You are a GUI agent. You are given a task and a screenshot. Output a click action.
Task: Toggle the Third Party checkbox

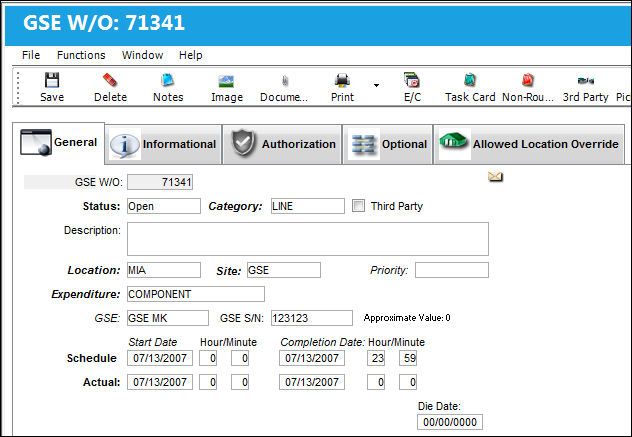click(358, 206)
